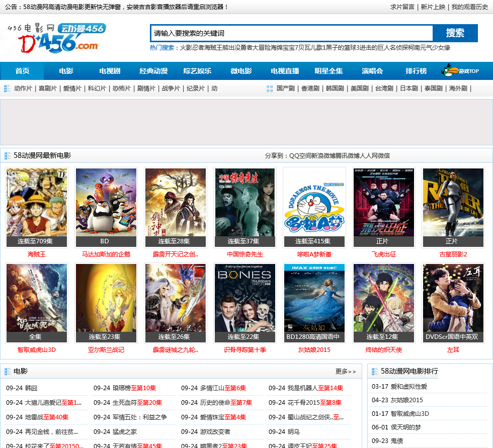Click the 霹雳谜城之九轮.. title link
The height and width of the screenshot is (448, 493).
[176, 350]
